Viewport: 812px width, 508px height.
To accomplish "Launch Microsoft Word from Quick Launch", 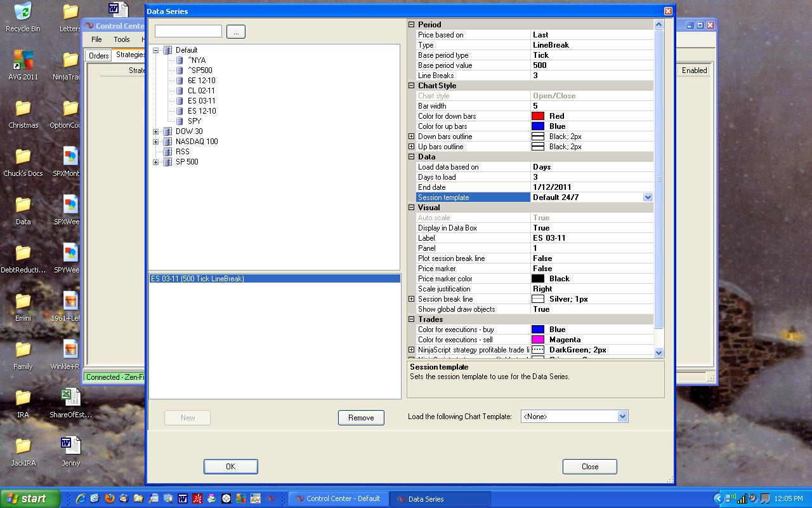I will pyautogui.click(x=183, y=498).
